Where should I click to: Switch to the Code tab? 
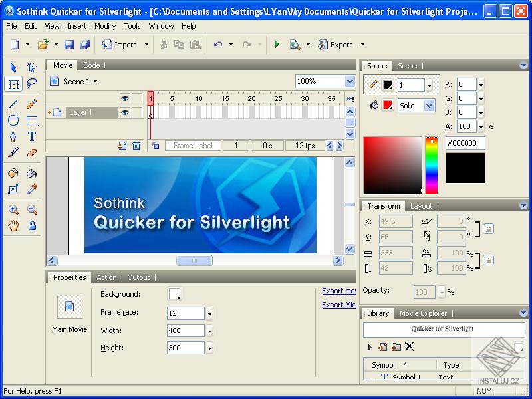pyautogui.click(x=92, y=65)
